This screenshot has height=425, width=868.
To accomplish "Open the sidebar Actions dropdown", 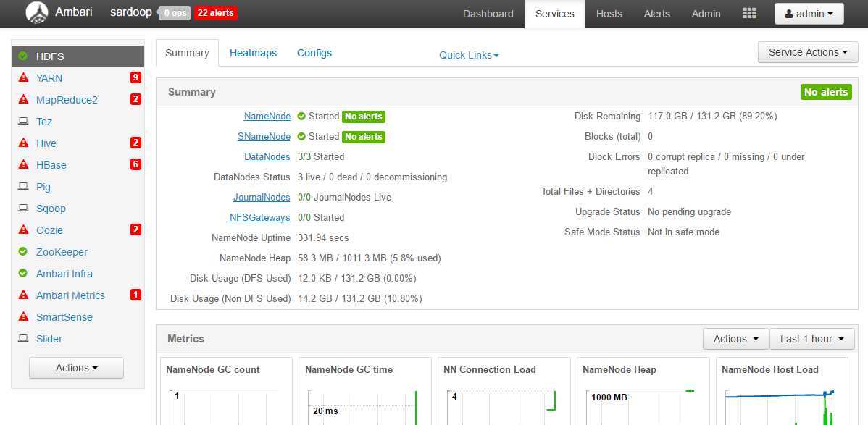I will coord(76,368).
